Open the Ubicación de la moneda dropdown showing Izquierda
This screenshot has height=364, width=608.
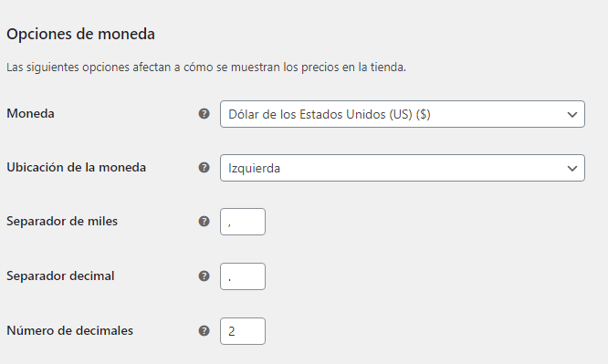point(403,168)
